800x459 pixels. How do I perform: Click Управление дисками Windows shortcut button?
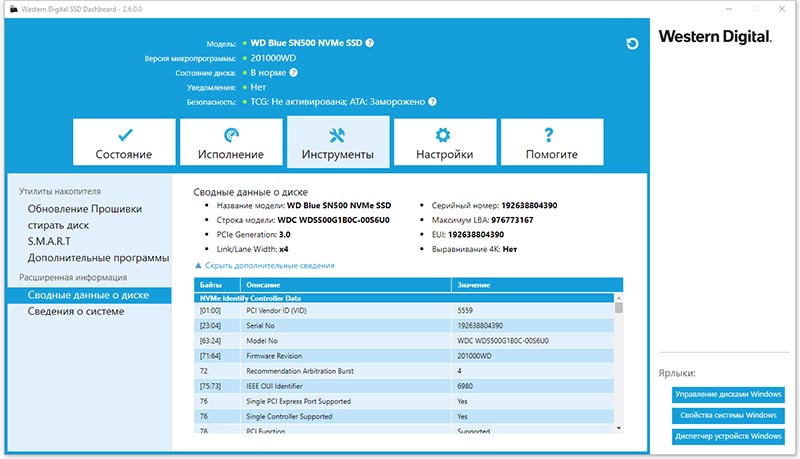click(x=728, y=394)
